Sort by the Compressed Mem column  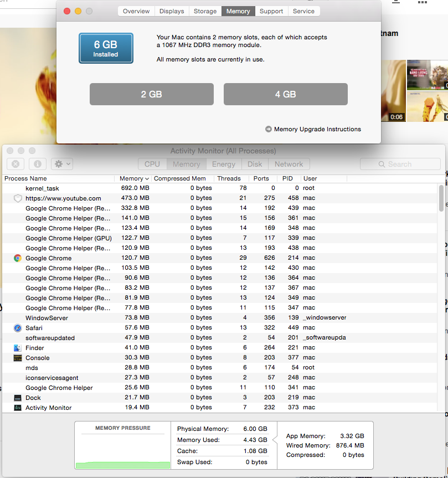pyautogui.click(x=182, y=178)
